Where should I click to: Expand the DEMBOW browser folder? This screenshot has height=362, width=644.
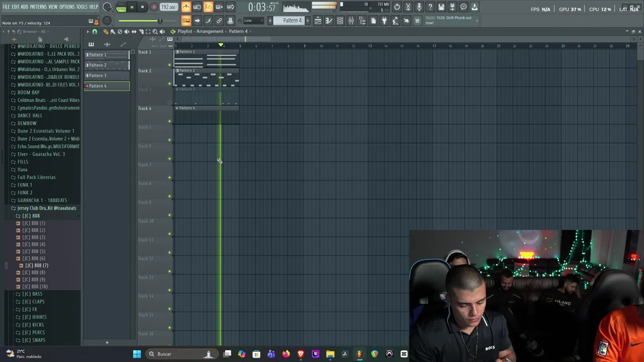pos(27,123)
